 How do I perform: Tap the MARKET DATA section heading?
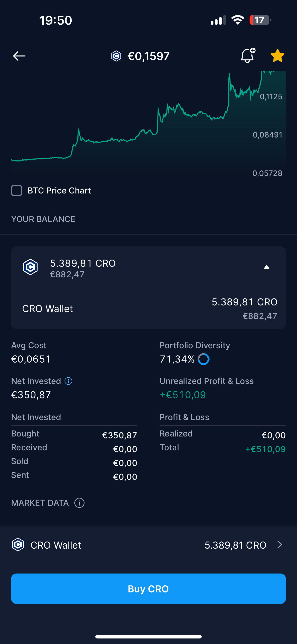pos(40,503)
